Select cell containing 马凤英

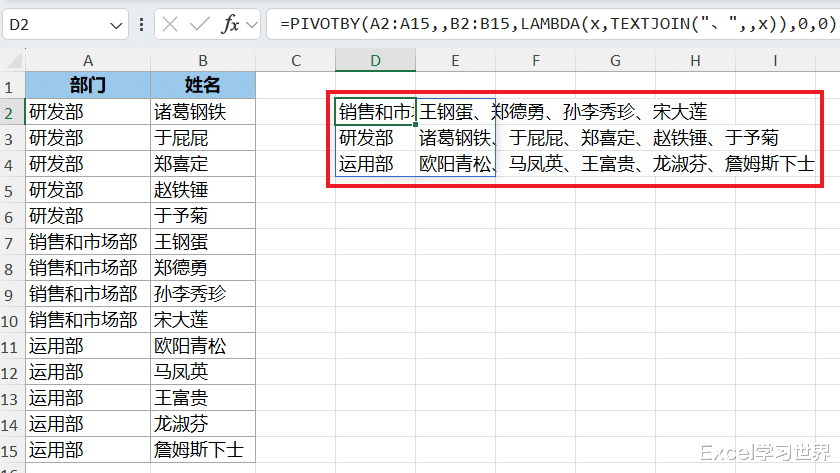[203, 372]
